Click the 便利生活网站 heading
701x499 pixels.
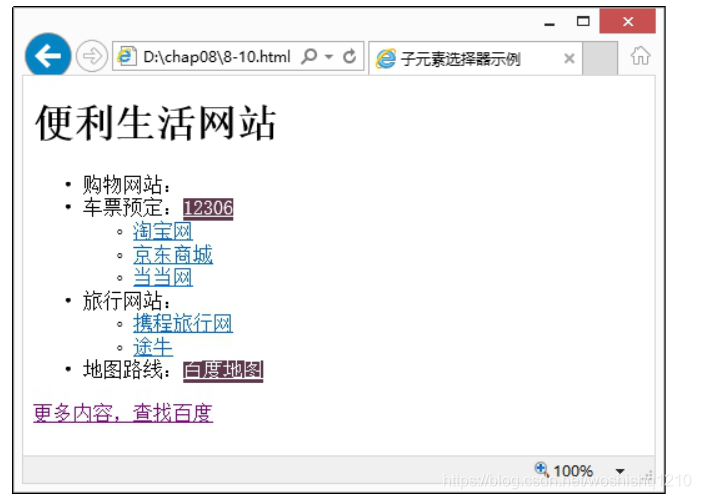pyautogui.click(x=156, y=123)
